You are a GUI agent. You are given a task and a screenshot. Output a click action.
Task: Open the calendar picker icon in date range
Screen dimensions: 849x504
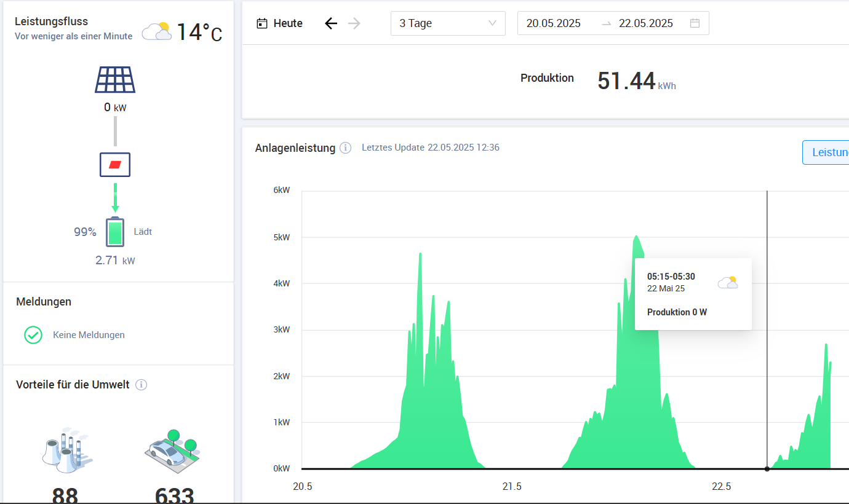(x=695, y=23)
